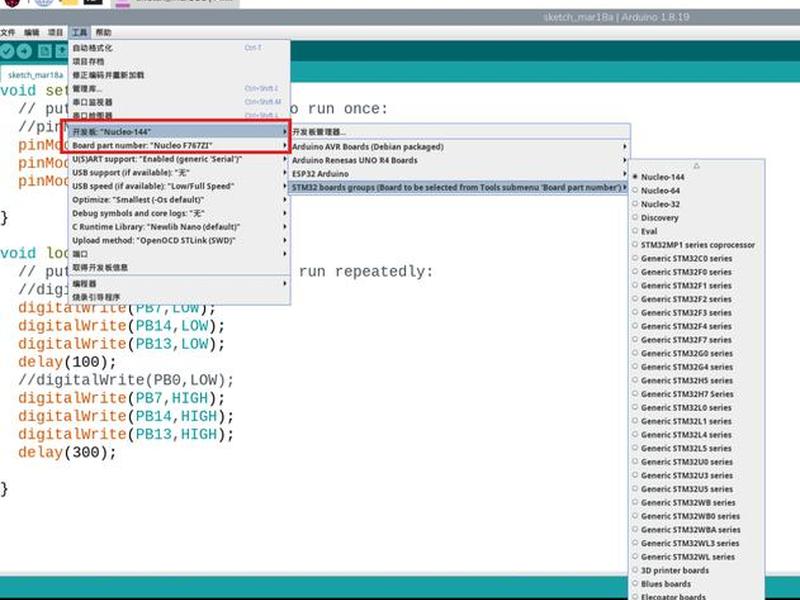
Task: Choose the Discovery board group
Action: [697, 218]
